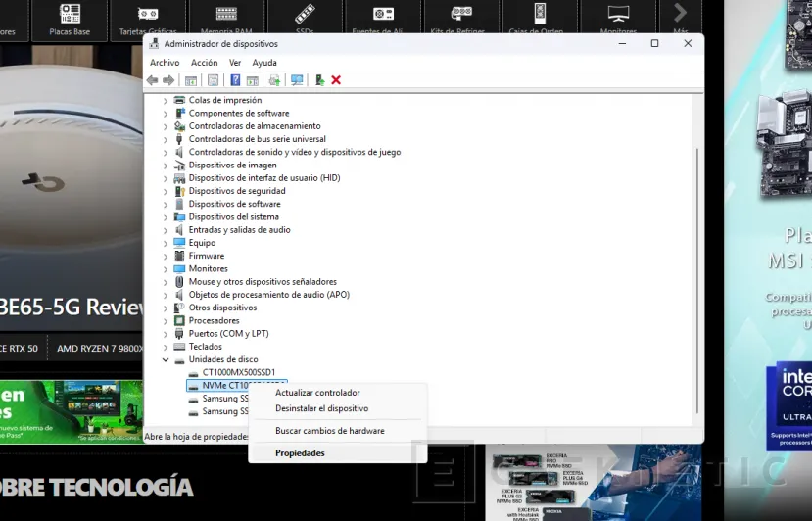
Task: Select 'Dispositivos de software' row
Action: [x=235, y=204]
